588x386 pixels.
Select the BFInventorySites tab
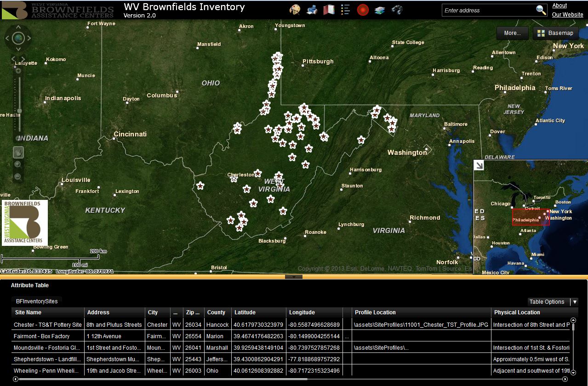37,301
